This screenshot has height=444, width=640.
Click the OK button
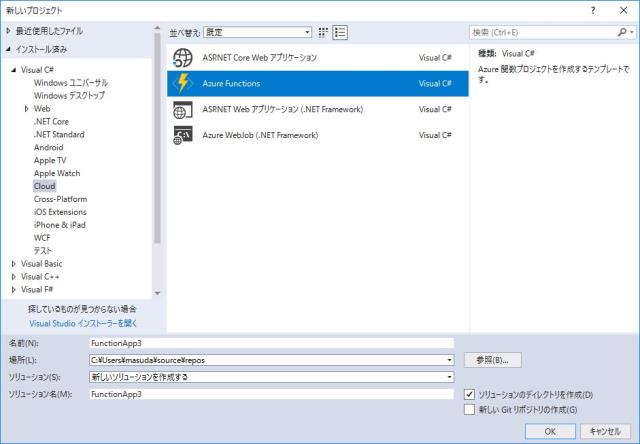(550, 431)
